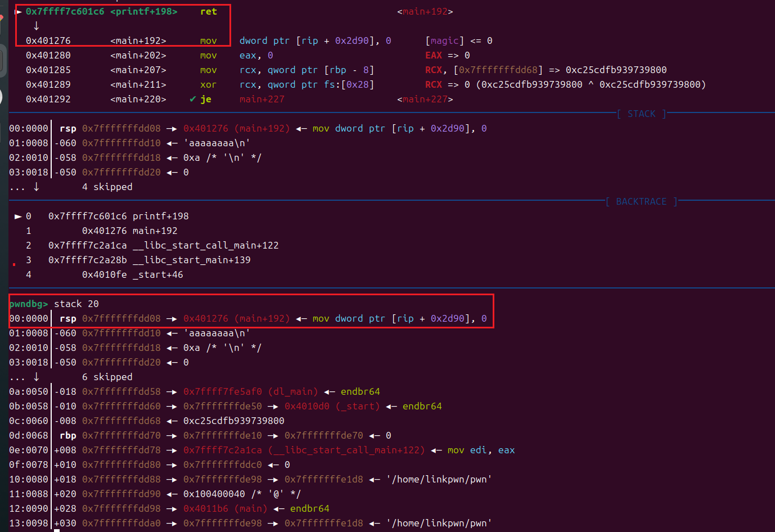Click the <main+227> jump target on the right
The image size is (775, 532).
[425, 99]
